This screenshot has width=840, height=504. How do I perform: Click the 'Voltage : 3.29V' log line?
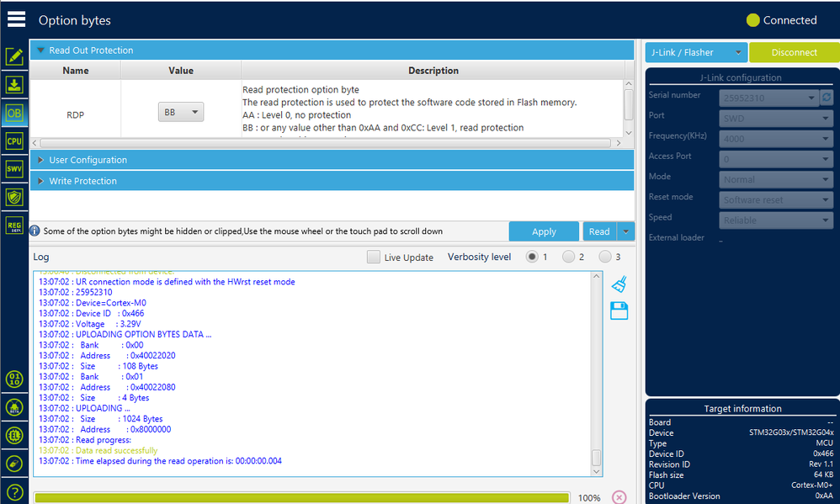tap(89, 324)
